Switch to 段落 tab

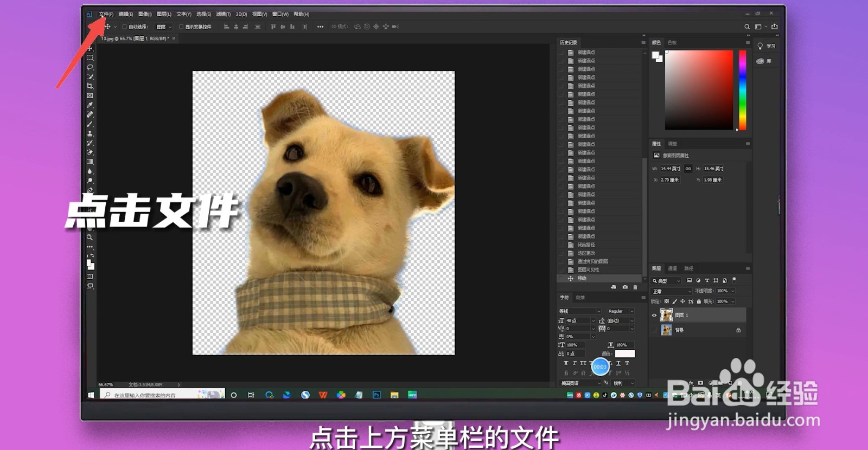[580, 298]
